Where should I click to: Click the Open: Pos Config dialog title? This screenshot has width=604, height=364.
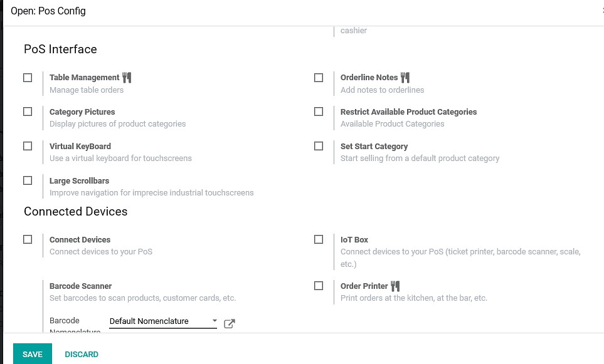[48, 11]
